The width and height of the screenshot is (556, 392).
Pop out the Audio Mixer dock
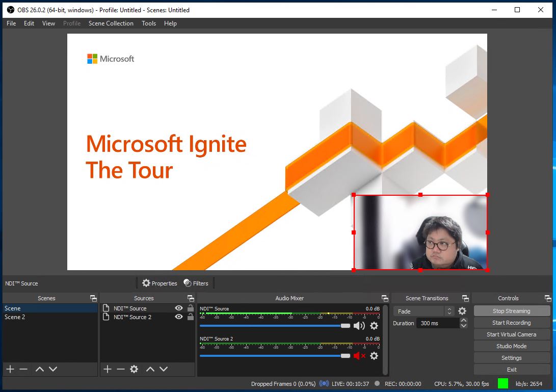tap(385, 298)
